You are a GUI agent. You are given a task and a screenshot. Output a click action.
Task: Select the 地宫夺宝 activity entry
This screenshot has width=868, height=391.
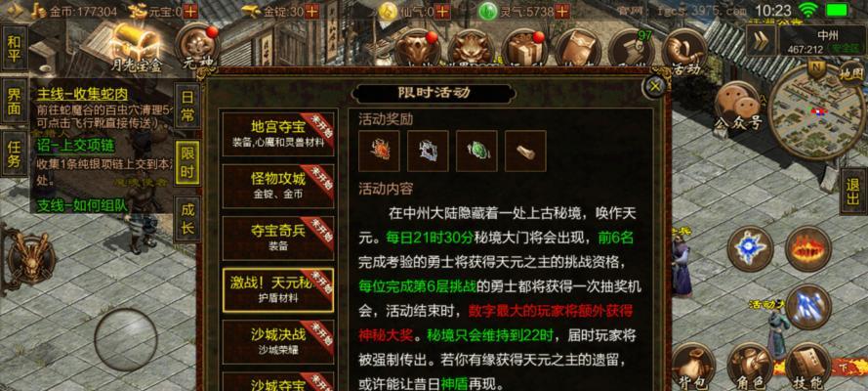click(278, 135)
